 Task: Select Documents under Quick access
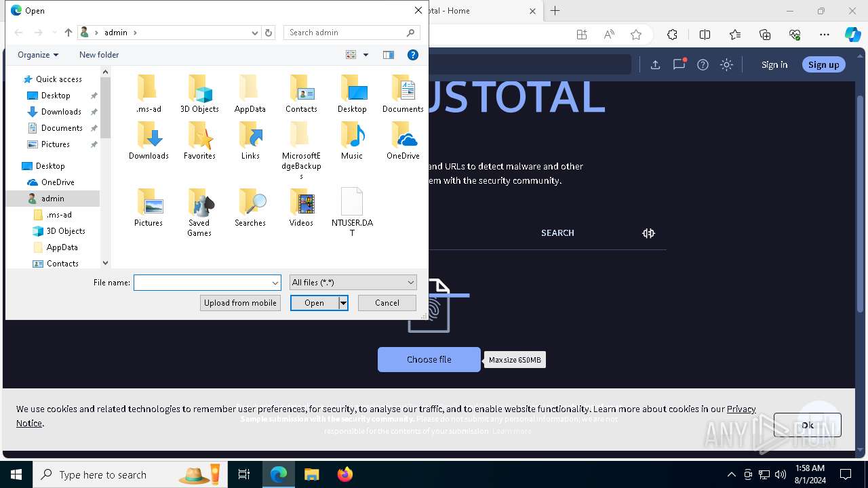click(62, 128)
